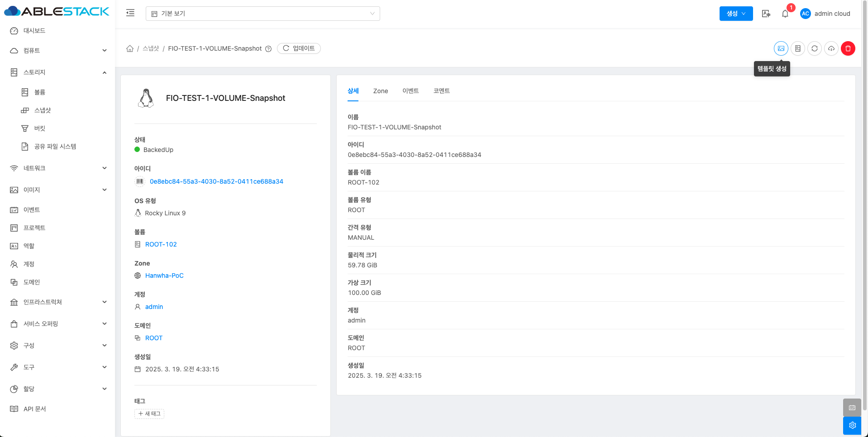Screen dimensions: 868x437
Task: Open the Hanwha-PoC zone link
Action: tap(164, 275)
